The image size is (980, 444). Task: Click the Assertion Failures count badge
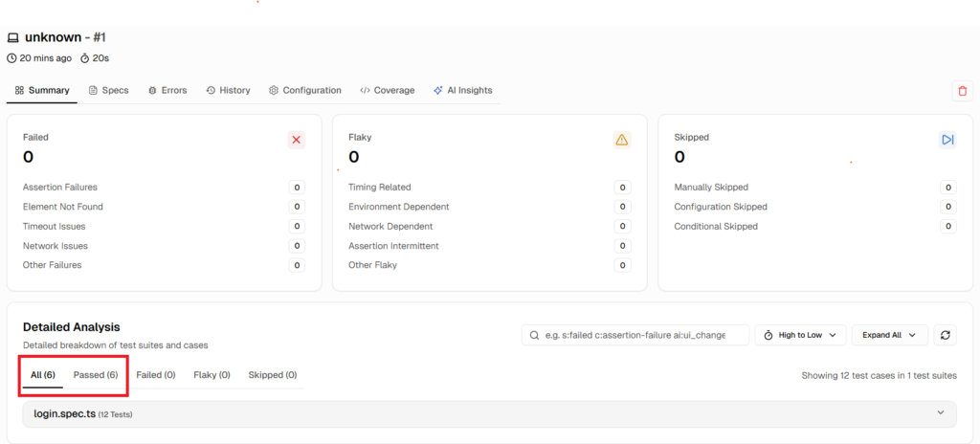pyautogui.click(x=297, y=188)
